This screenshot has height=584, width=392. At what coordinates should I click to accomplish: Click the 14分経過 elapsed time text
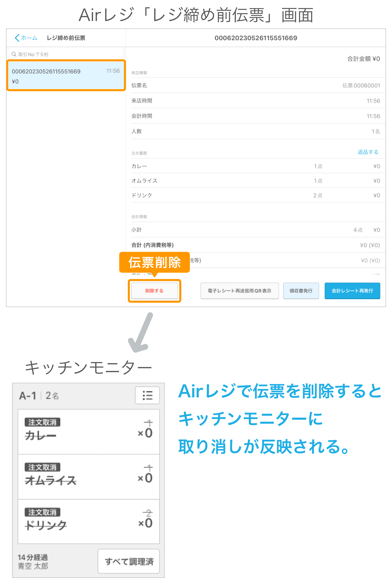pos(32,557)
